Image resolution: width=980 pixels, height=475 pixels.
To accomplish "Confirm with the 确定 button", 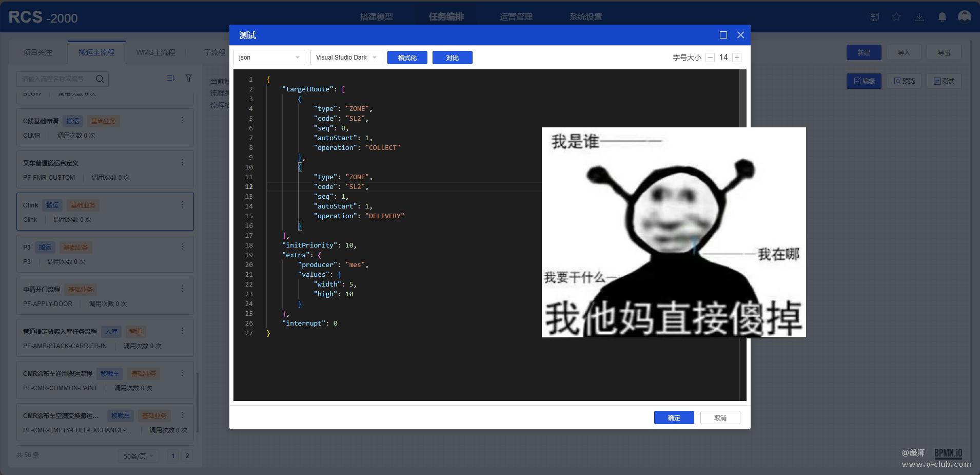I will 674,417.
